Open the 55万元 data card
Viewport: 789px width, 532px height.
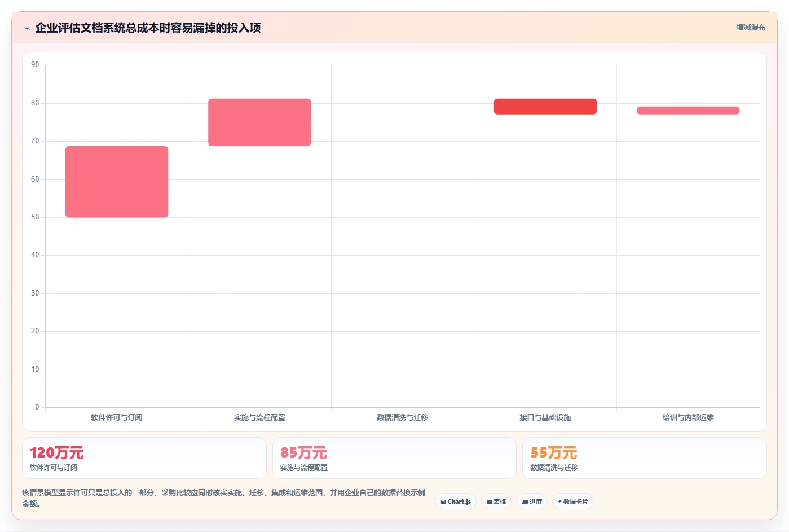coord(645,458)
